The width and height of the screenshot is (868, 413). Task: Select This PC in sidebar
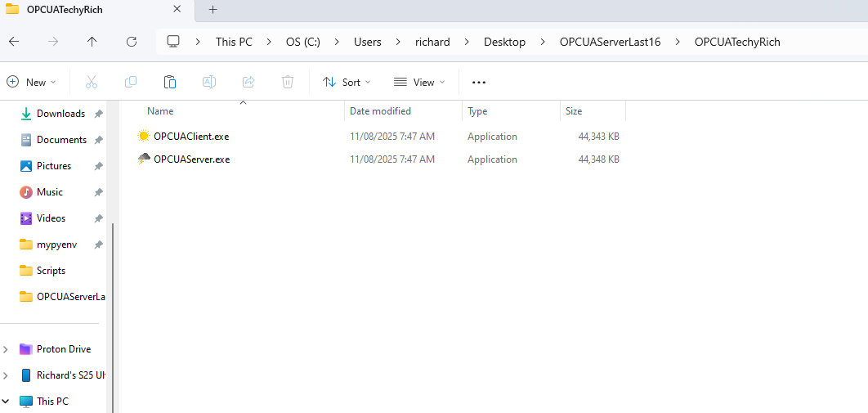pos(52,402)
